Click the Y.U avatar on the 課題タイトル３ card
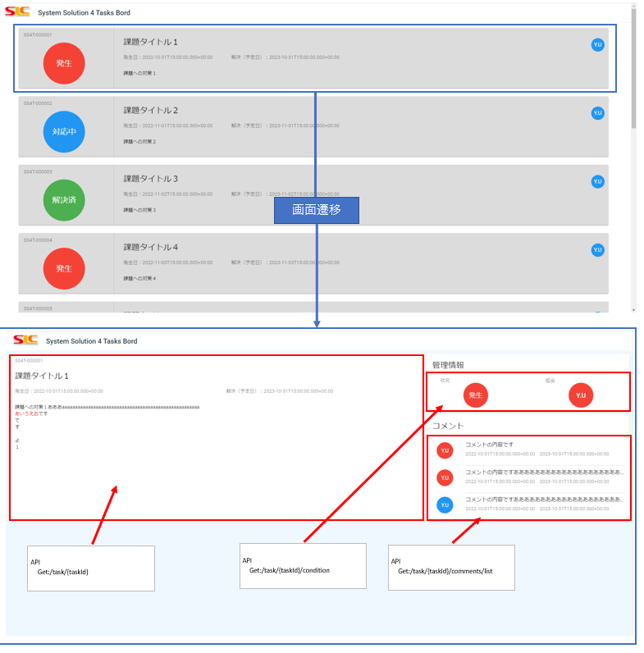The height and width of the screenshot is (653, 644). 598,181
